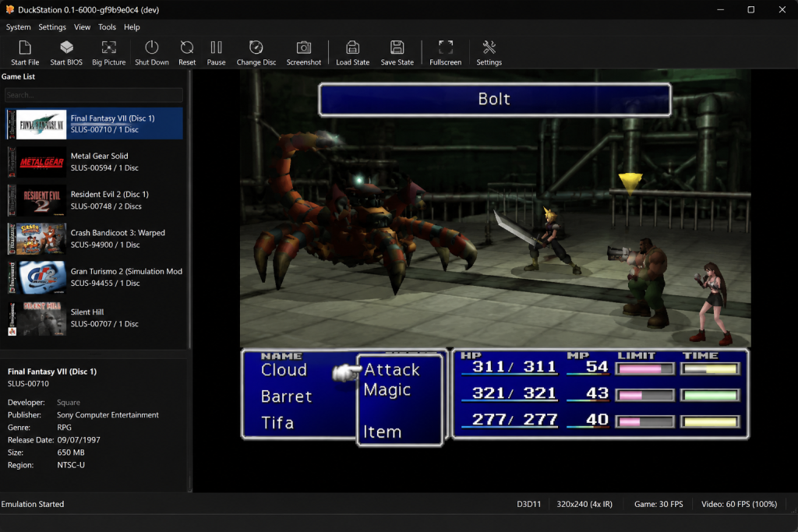The height and width of the screenshot is (532, 798).
Task: Click Cloud's name in the battle panel
Action: (284, 370)
